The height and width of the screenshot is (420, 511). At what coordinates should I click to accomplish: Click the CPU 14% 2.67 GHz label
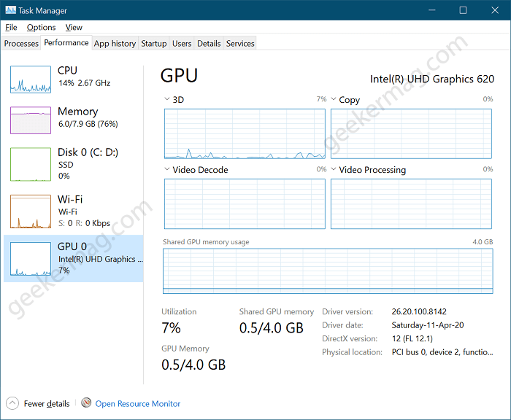point(84,83)
